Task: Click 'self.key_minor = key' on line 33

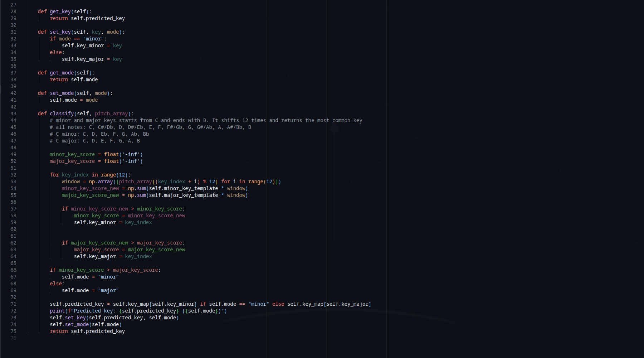Action: point(92,45)
